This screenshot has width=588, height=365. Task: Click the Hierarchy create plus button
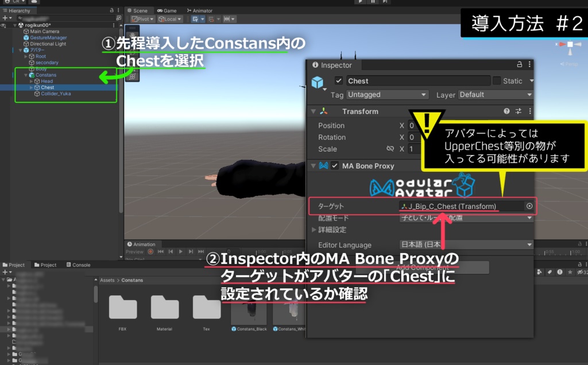(7, 18)
